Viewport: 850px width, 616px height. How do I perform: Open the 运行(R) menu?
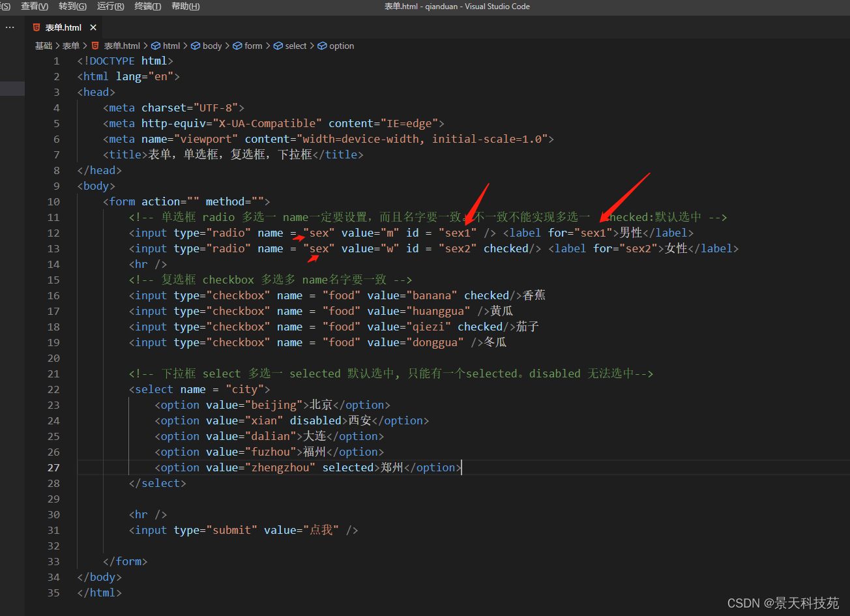[x=110, y=7]
